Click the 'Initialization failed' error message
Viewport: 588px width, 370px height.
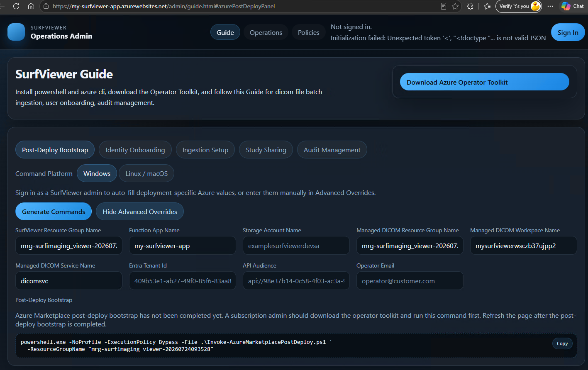(x=438, y=38)
